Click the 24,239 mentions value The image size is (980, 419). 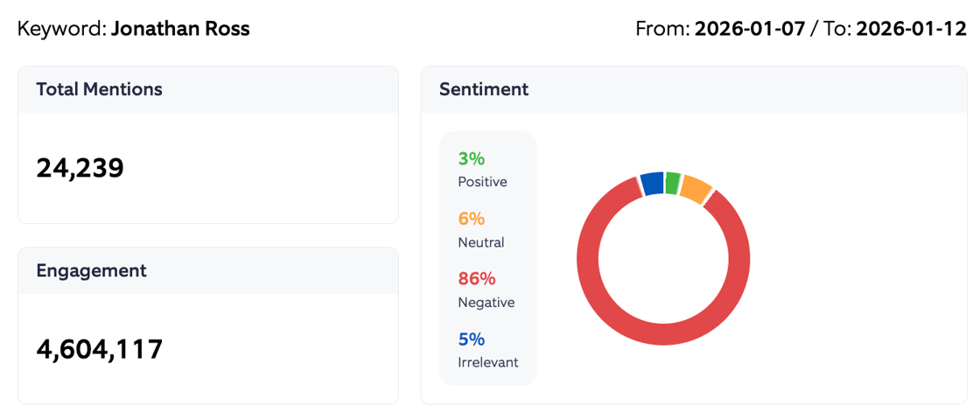click(x=80, y=168)
